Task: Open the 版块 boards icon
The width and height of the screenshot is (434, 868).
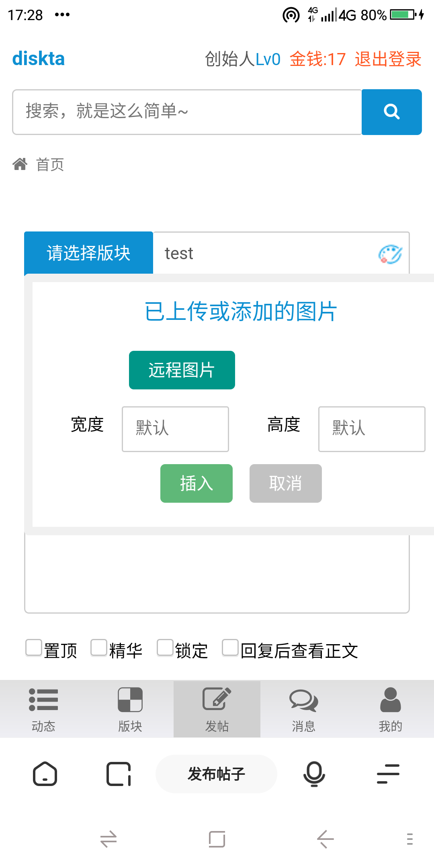Action: point(130,700)
